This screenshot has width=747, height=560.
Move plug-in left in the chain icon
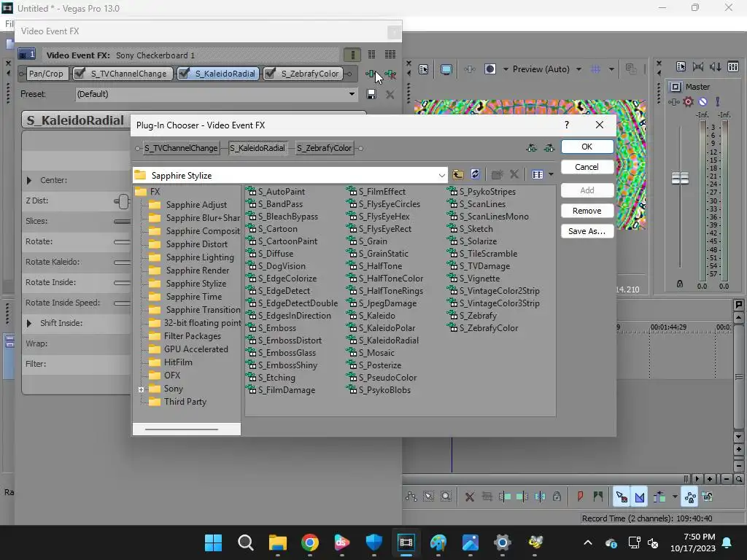point(532,148)
